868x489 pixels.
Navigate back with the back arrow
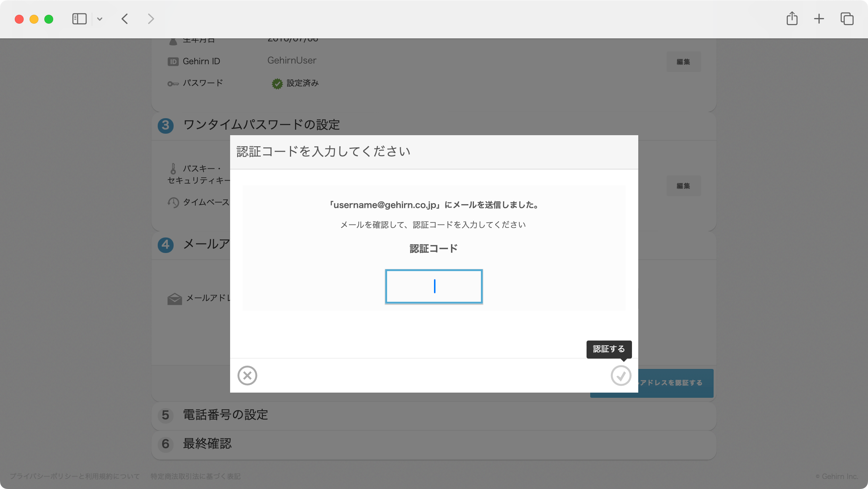(124, 19)
